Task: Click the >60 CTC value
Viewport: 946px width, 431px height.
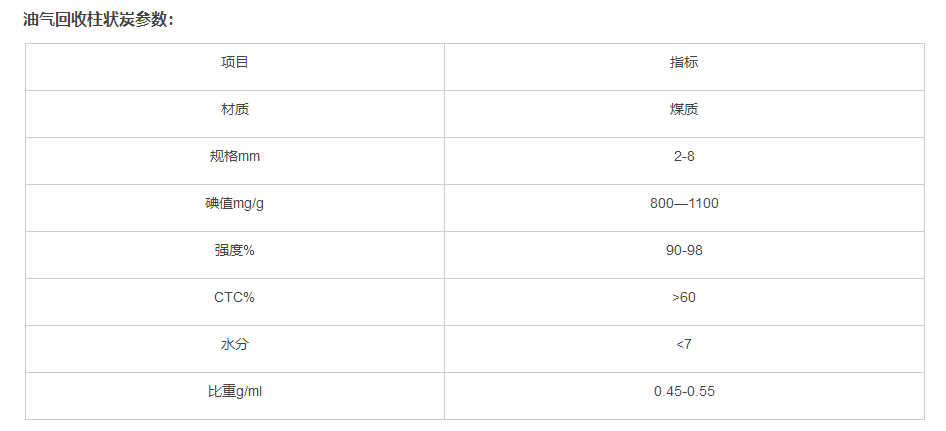Action: point(684,297)
